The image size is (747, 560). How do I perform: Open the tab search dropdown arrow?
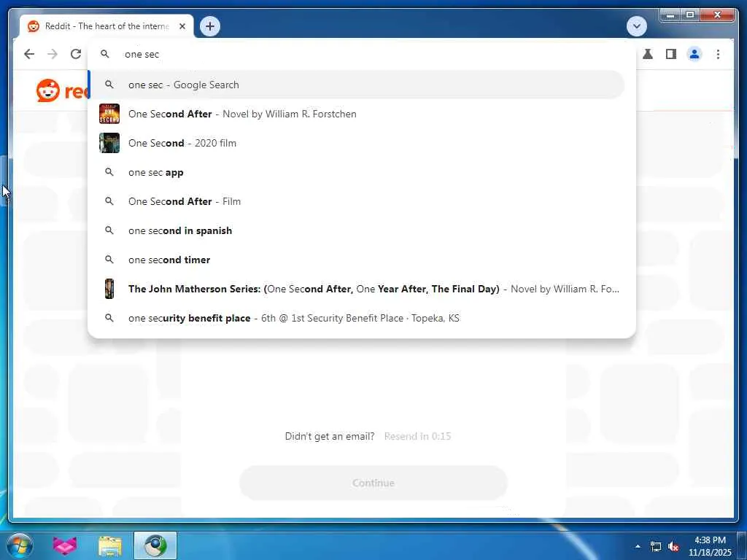pyautogui.click(x=636, y=26)
